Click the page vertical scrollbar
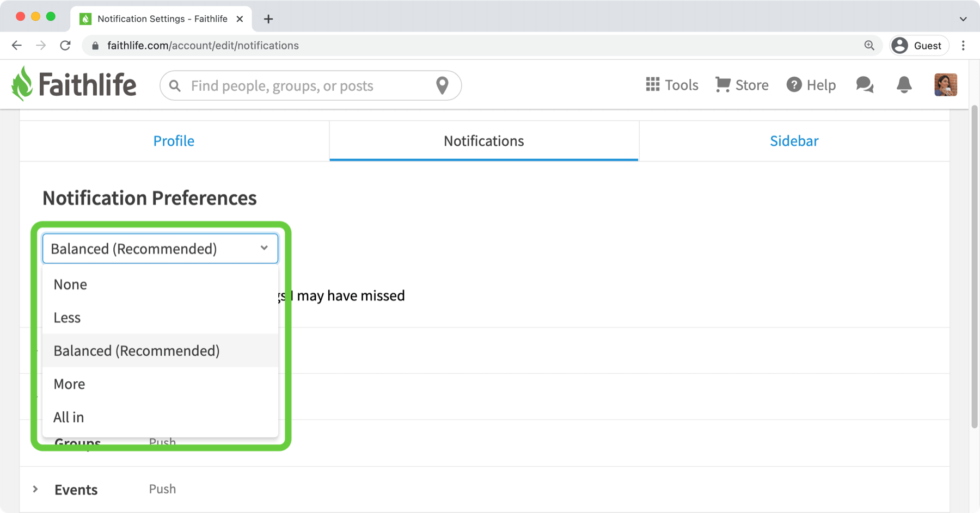The height and width of the screenshot is (513, 980). coord(975,267)
